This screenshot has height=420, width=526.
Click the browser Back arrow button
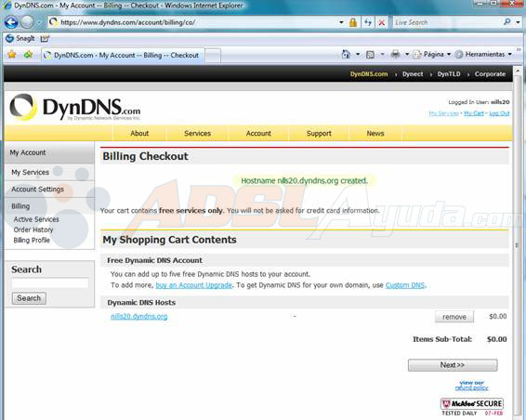11,22
